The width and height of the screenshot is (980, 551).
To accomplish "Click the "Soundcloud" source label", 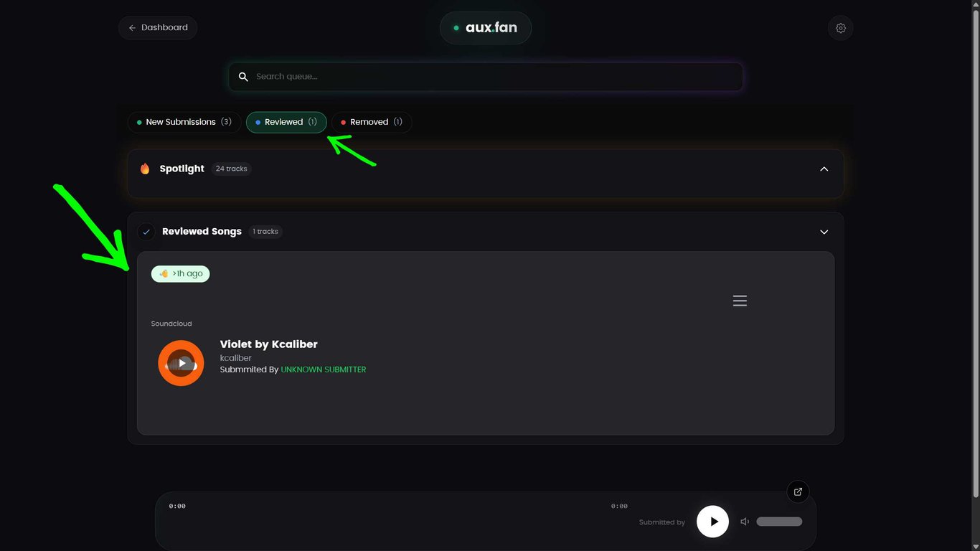I will point(171,324).
